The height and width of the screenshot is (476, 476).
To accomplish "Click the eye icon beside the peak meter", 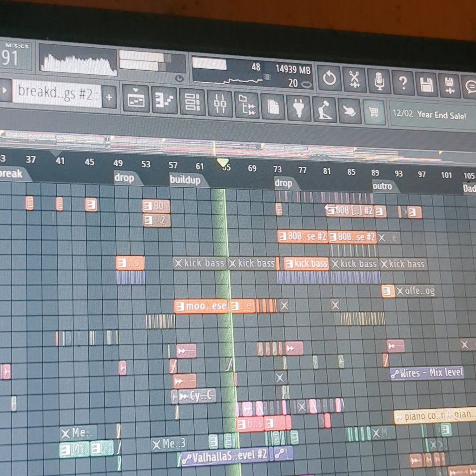I will coord(179,78).
